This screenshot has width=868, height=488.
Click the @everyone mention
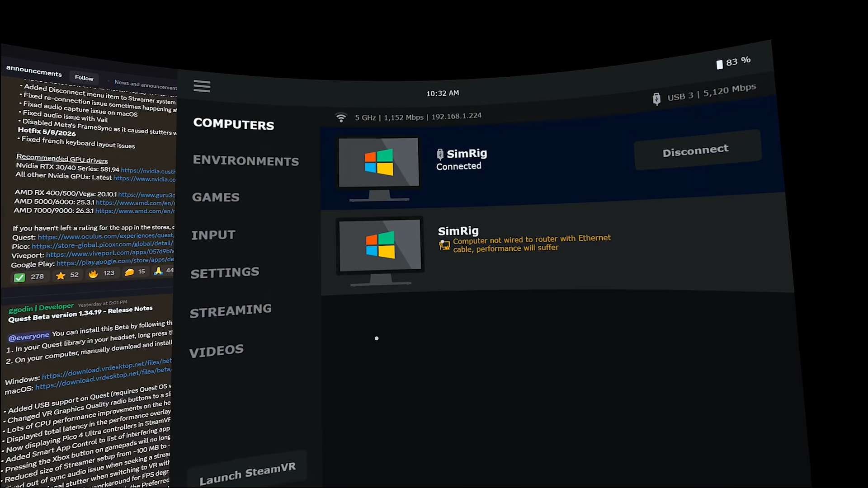click(x=28, y=337)
